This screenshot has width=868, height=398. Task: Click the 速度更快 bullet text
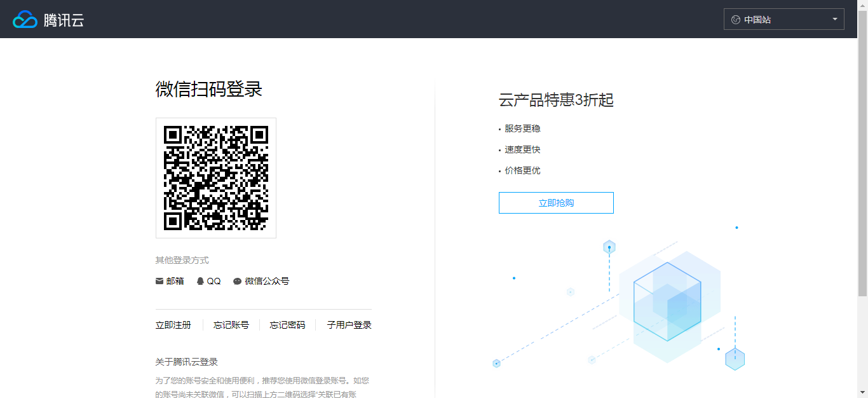522,149
